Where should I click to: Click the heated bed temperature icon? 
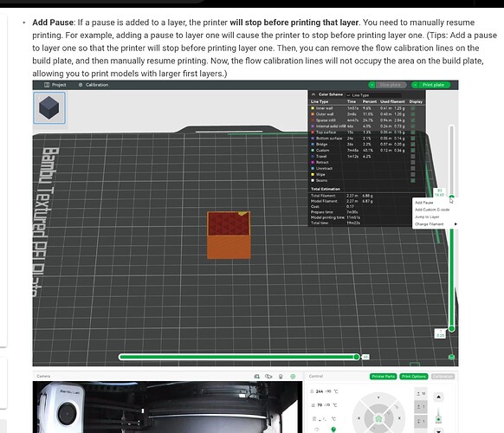point(313,405)
